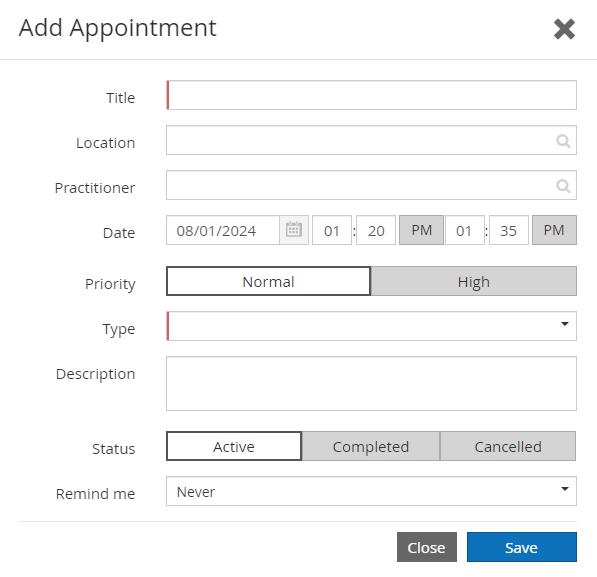Screen dimensions: 597x577
Task: Expand the Type dropdown
Action: pos(371,326)
